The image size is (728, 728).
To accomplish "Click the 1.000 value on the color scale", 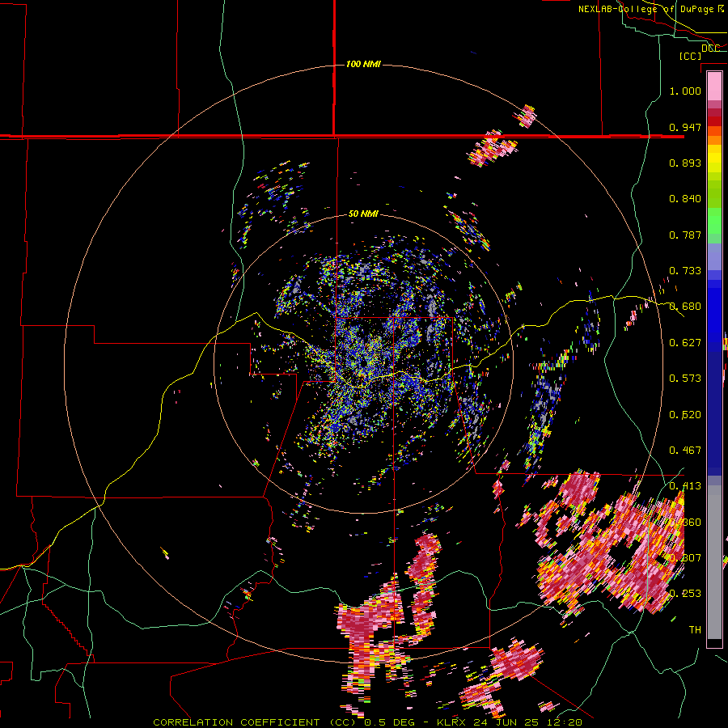I will [685, 91].
